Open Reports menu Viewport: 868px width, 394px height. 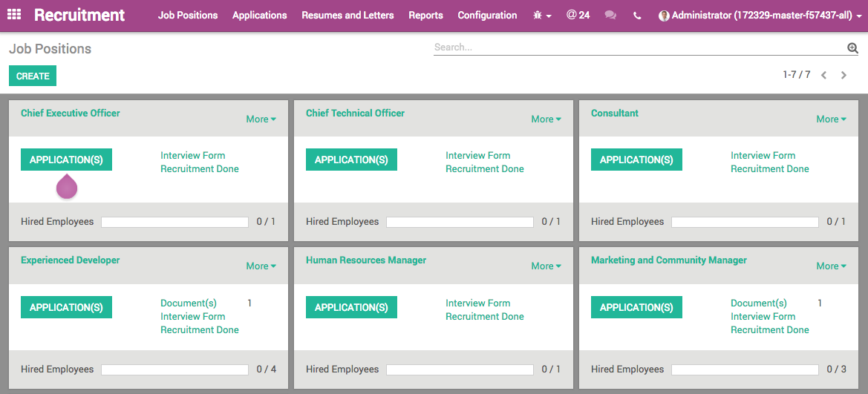[x=425, y=16]
